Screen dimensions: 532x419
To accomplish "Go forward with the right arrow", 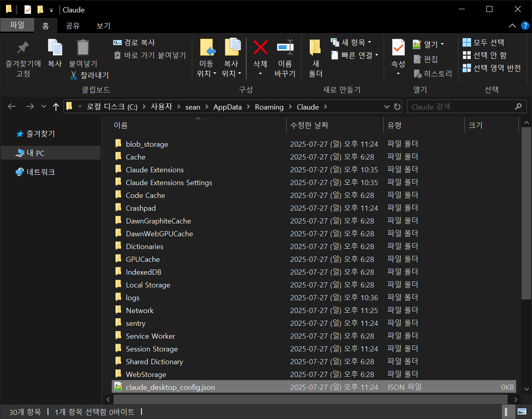I will click(x=30, y=106).
